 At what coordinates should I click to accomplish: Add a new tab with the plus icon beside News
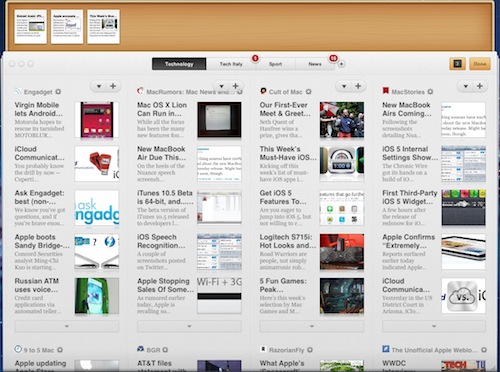(x=341, y=64)
